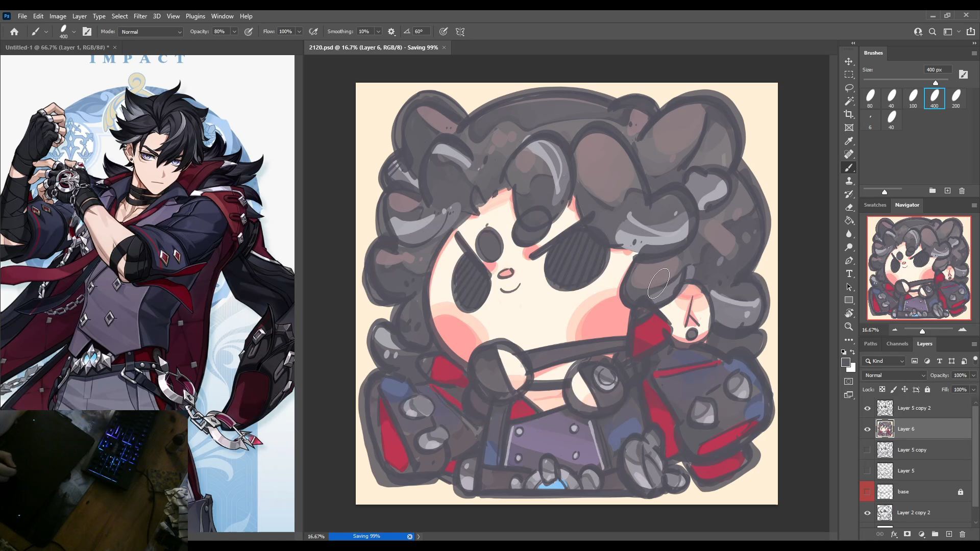The height and width of the screenshot is (551, 980).
Task: Select the Zoom tool
Action: [x=849, y=327]
